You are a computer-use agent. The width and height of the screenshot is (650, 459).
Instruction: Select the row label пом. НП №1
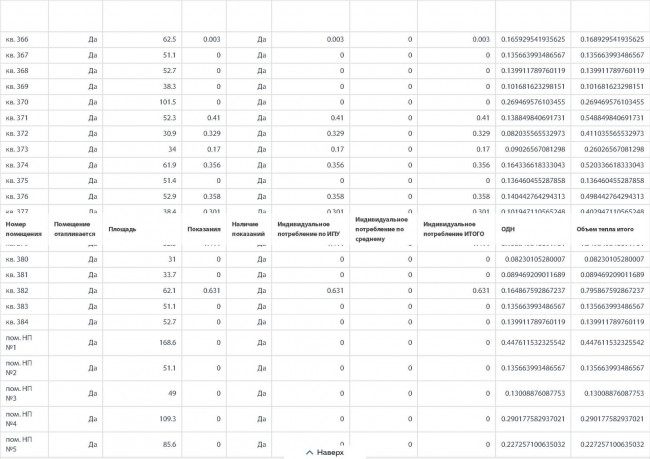19,342
